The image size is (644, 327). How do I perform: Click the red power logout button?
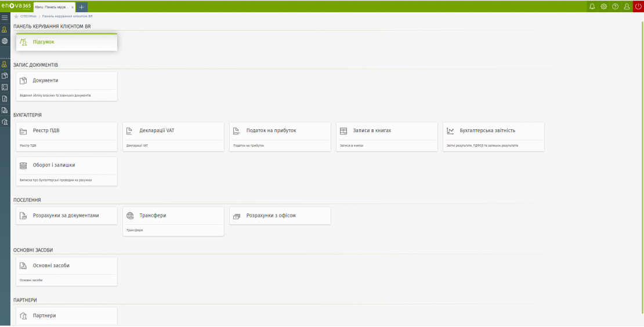638,6
